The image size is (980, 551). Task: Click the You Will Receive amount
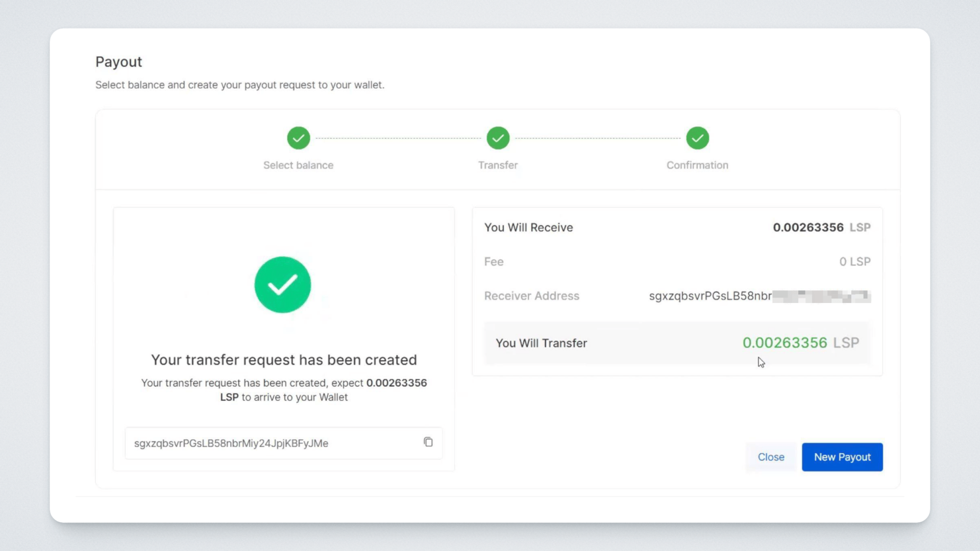808,228
